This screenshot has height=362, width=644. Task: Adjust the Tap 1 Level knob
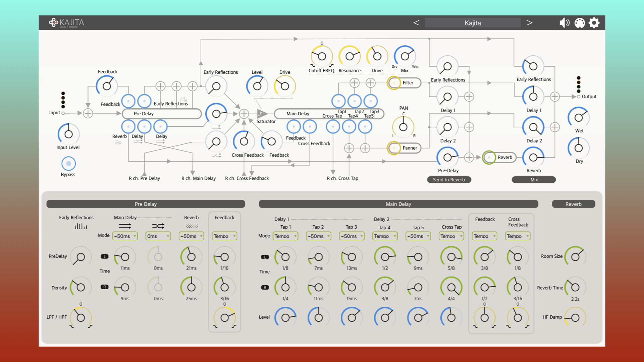[285, 318]
